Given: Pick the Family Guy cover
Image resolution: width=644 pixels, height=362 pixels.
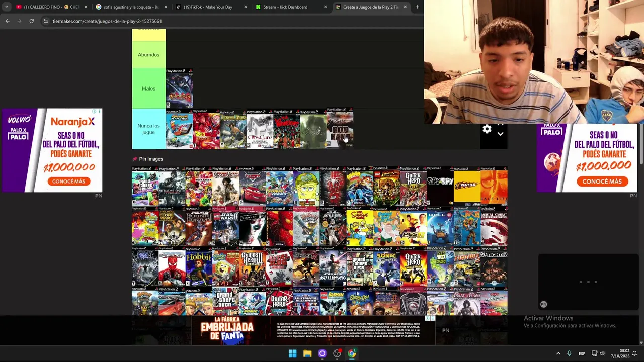Looking at the screenshot, I should click(x=386, y=227).
